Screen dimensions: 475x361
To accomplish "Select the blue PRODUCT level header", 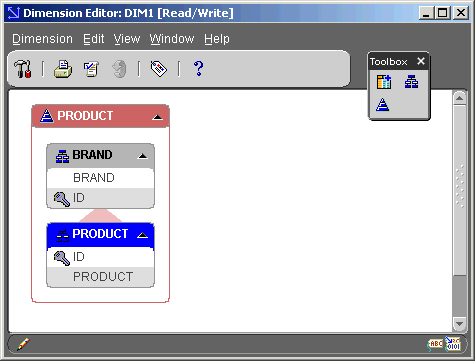I will (100, 235).
